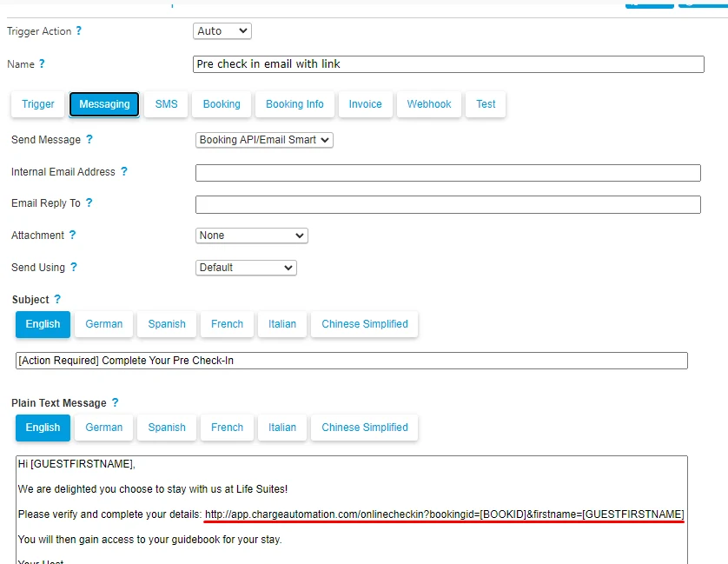Switch to the SMS tab
Image resolution: width=728 pixels, height=564 pixels.
click(166, 104)
